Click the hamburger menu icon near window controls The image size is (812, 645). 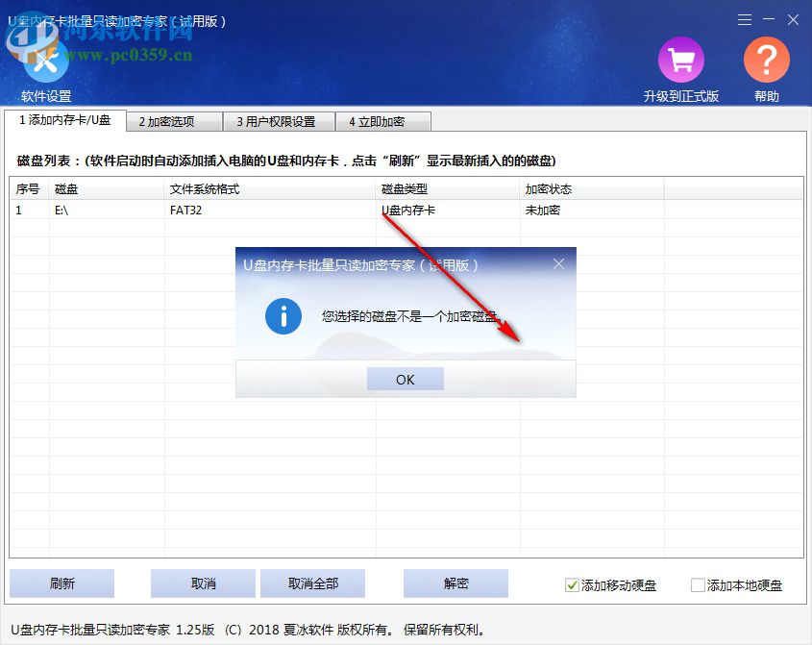(747, 19)
